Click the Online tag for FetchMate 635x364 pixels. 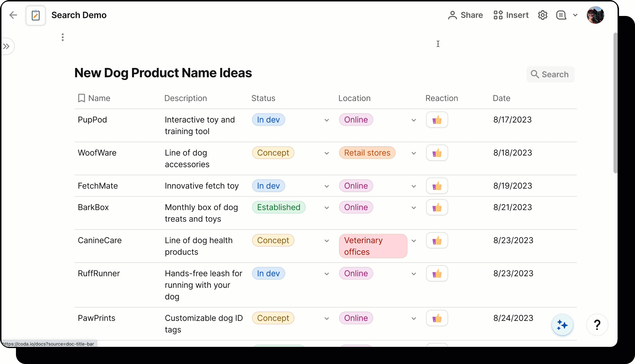356,186
